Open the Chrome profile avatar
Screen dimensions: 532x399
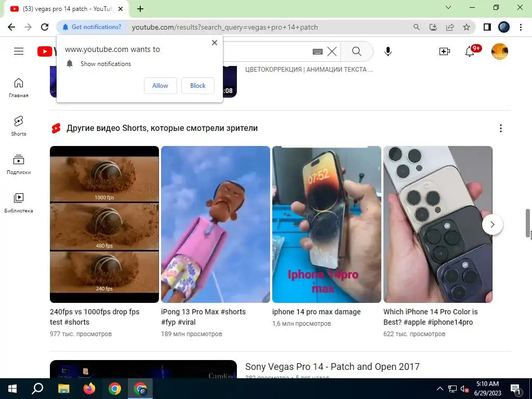click(504, 27)
